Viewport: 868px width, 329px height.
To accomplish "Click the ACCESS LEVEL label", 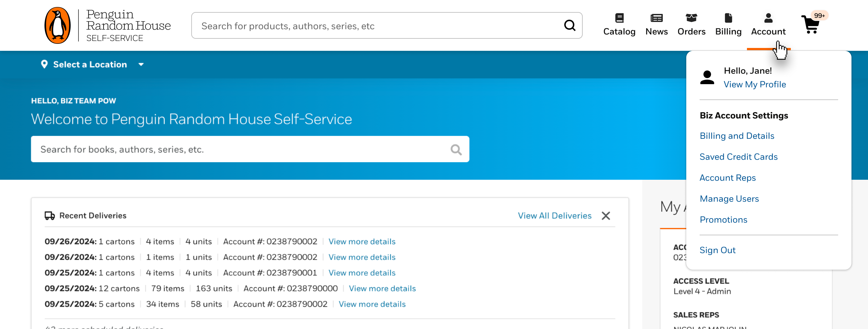I will click(x=701, y=281).
